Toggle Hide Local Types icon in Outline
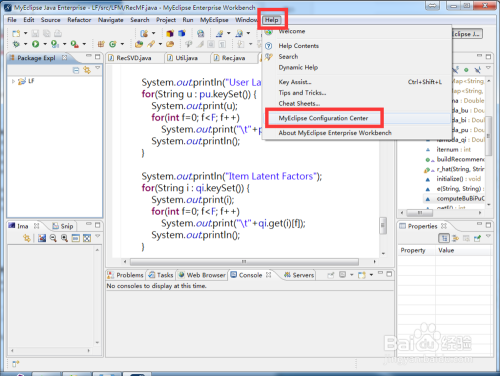 [x=478, y=70]
